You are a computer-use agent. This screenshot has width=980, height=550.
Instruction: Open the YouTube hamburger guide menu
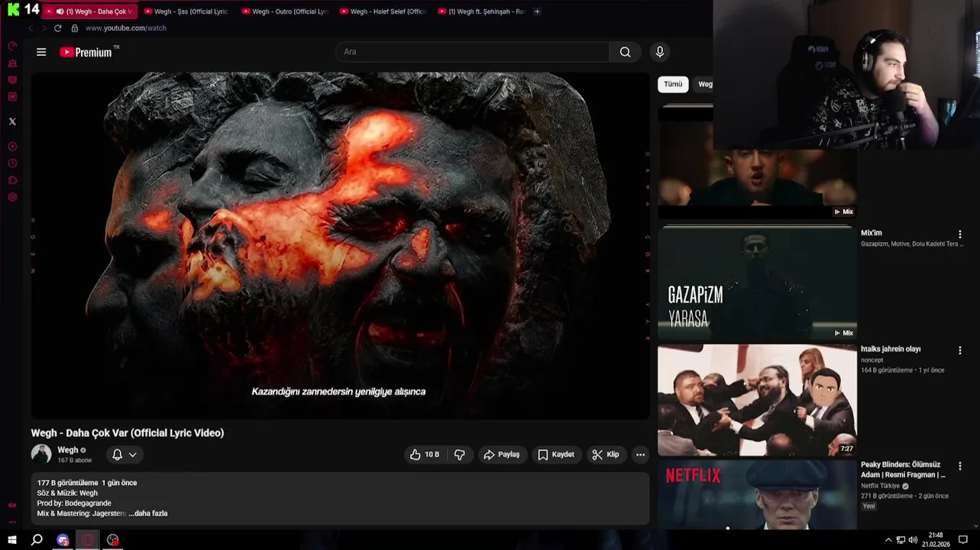click(x=41, y=52)
